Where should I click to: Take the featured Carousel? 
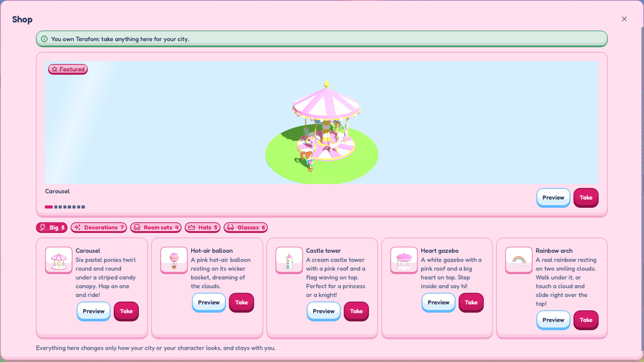click(x=586, y=197)
